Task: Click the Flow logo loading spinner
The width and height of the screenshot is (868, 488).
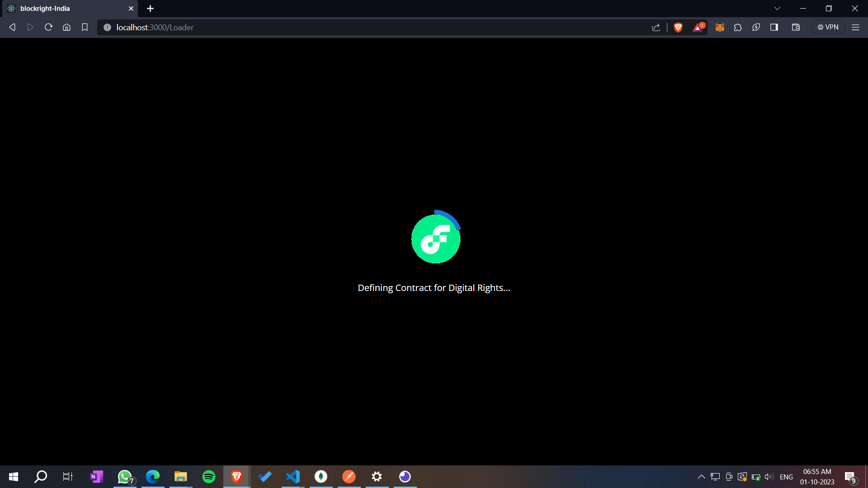Action: (x=435, y=238)
